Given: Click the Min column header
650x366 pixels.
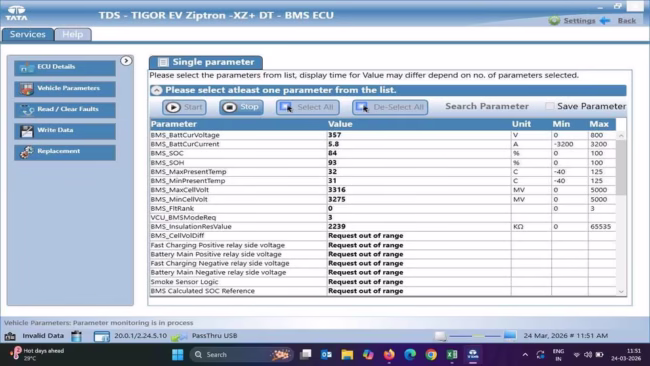Looking at the screenshot, I should (570, 124).
